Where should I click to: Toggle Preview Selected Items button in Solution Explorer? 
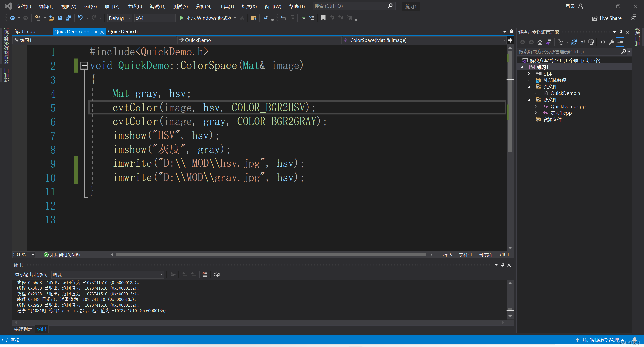pyautogui.click(x=620, y=42)
